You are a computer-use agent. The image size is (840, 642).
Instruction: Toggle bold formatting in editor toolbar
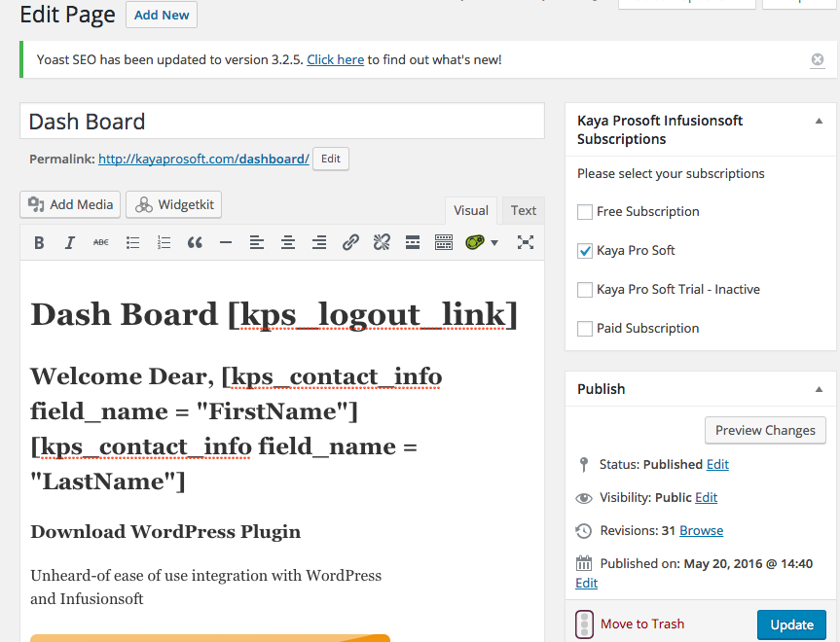(39, 243)
